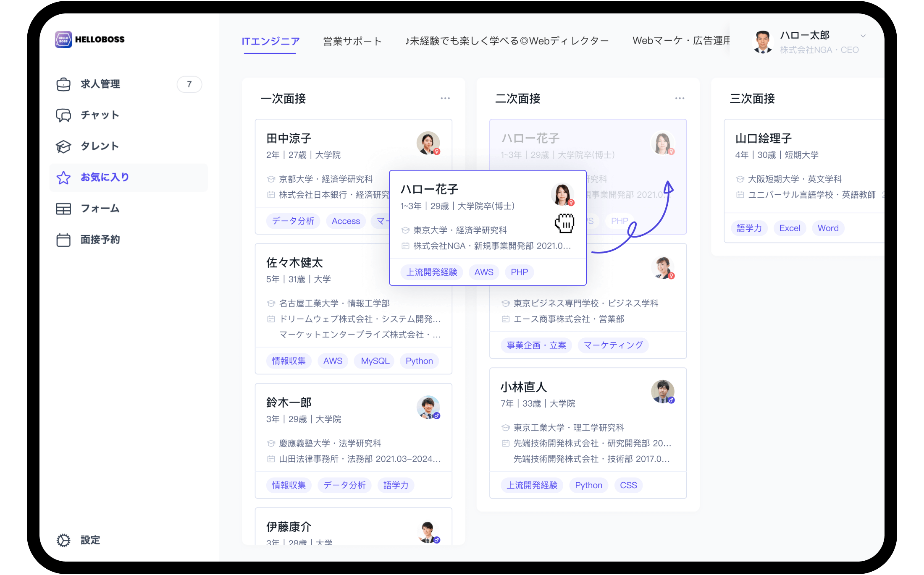Viewport: 924px width, 575px height.
Task: Click the AWS tag on 佐々木健太's card
Action: tap(333, 361)
